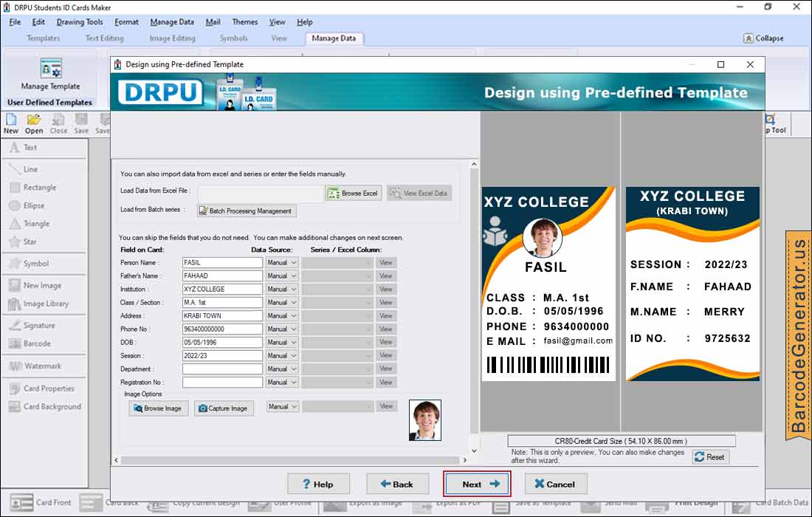Click the horizontal scrollbar in form
This screenshot has width=812, height=517.
tap(290, 460)
